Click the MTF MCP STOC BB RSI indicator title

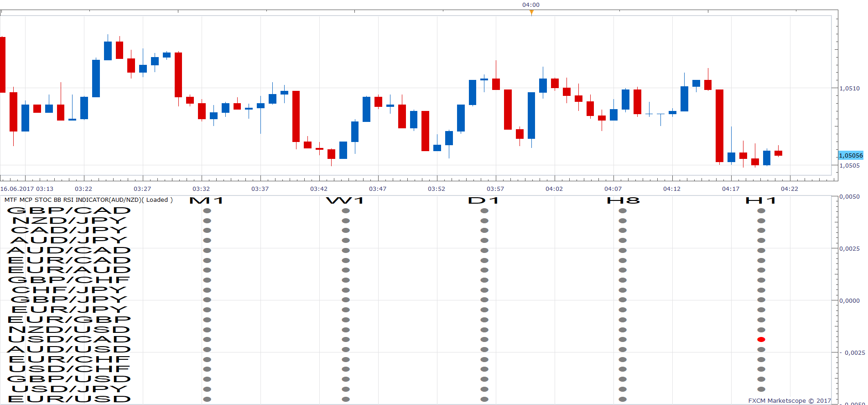coord(88,200)
